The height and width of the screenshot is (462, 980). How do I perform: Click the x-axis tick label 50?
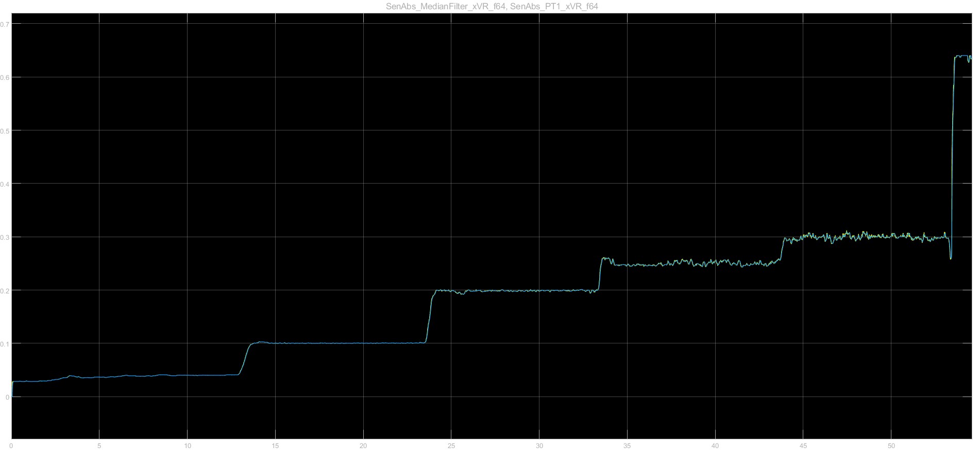tap(891, 445)
